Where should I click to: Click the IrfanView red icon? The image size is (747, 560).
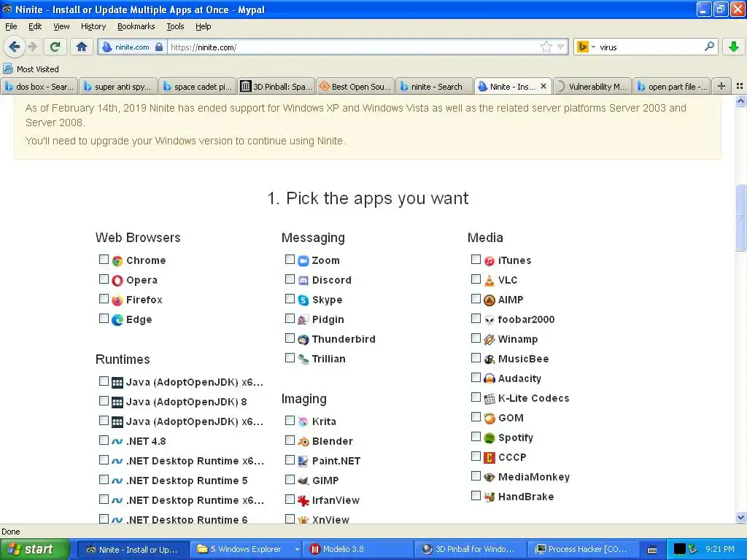point(303,500)
